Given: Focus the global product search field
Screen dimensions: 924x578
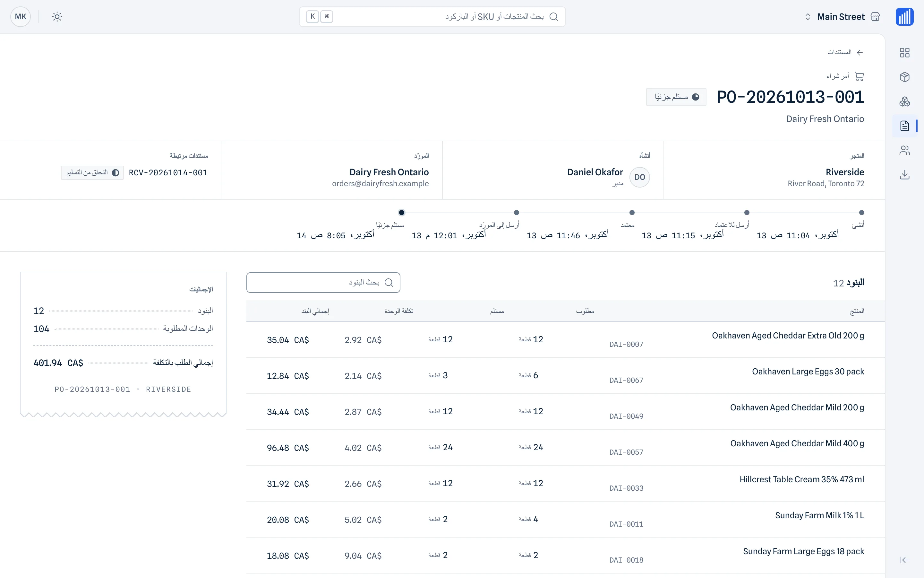Looking at the screenshot, I should point(432,17).
